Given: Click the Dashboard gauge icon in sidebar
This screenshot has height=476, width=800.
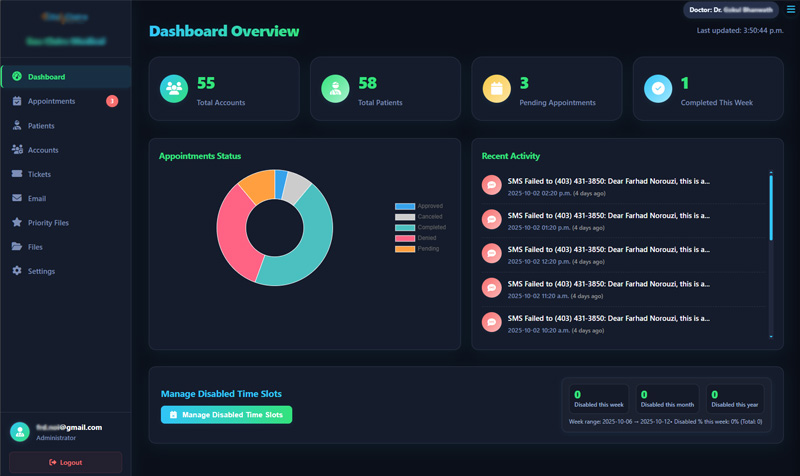Looking at the screenshot, I should tap(17, 77).
